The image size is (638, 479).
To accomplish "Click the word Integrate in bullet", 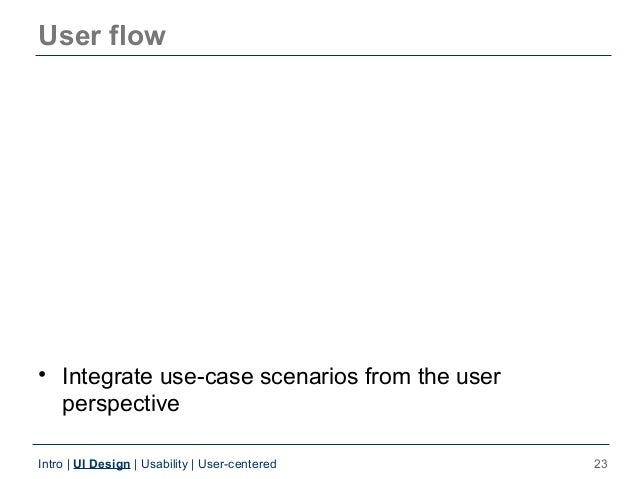I will tap(107, 377).
